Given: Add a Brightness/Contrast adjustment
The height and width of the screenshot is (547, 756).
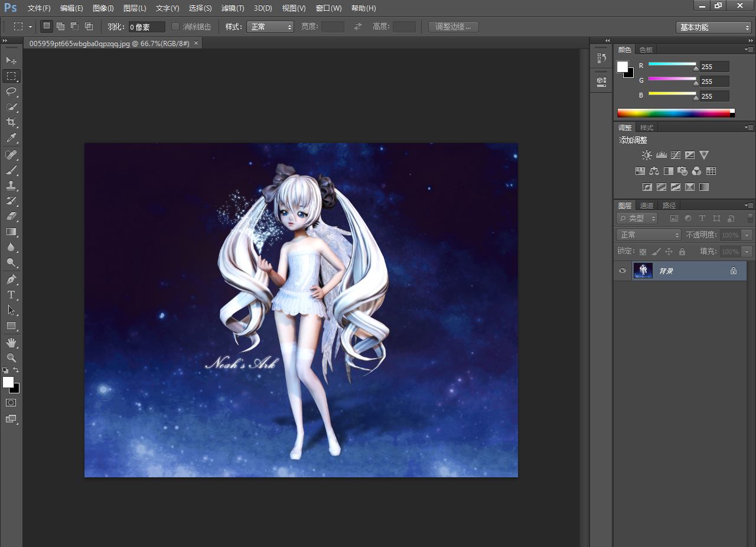Looking at the screenshot, I should (x=647, y=155).
